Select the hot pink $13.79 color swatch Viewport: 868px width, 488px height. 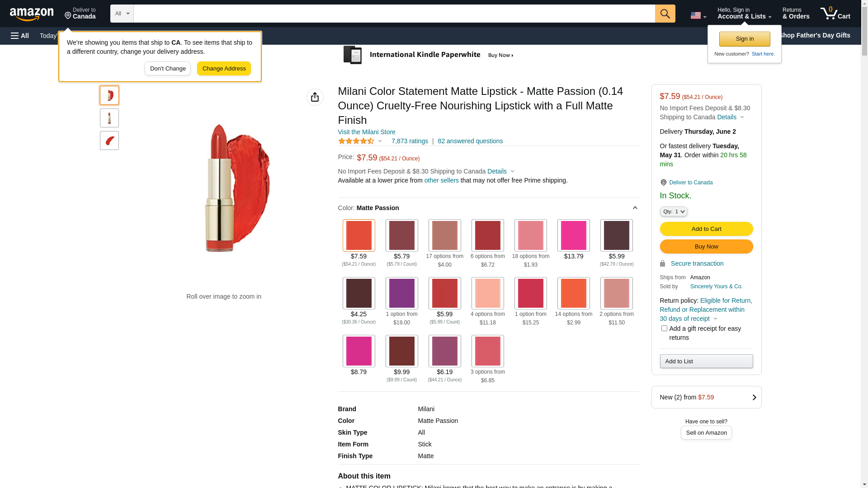573,235
